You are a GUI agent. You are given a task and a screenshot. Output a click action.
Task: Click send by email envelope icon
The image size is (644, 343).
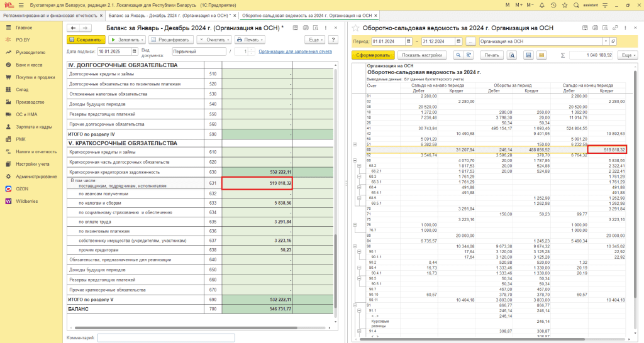coord(541,55)
